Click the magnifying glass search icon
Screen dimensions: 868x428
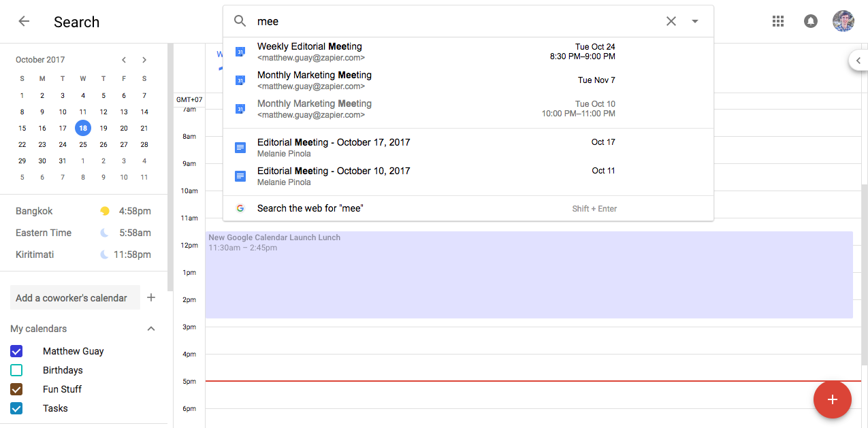coord(240,21)
